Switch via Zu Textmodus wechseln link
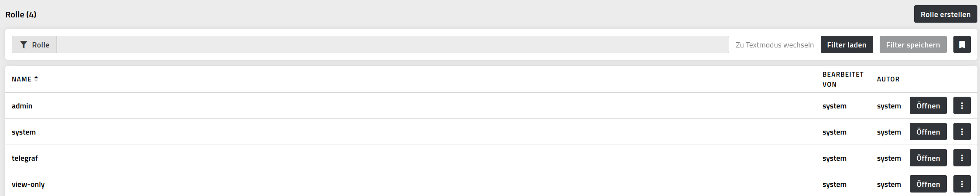The height and width of the screenshot is (196, 980). [775, 45]
